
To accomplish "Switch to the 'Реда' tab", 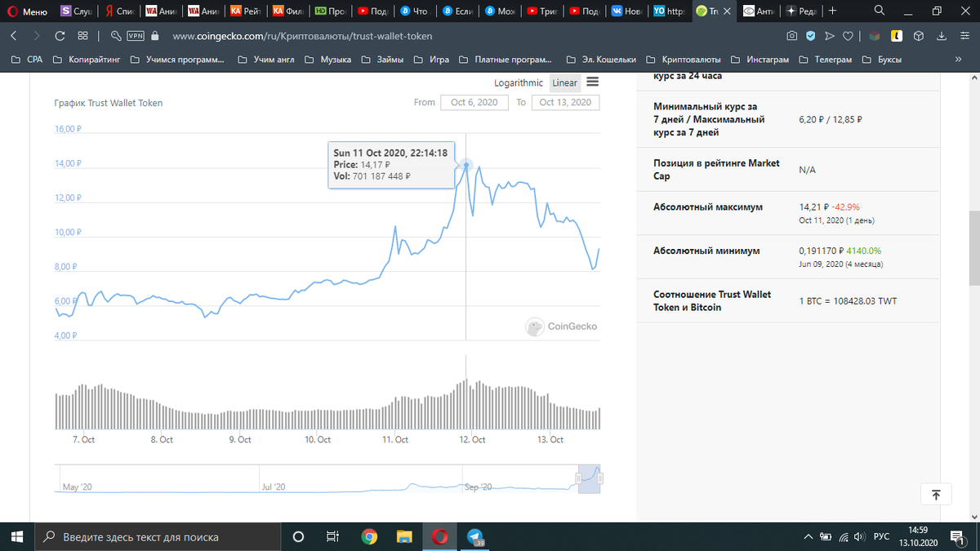I will click(800, 11).
